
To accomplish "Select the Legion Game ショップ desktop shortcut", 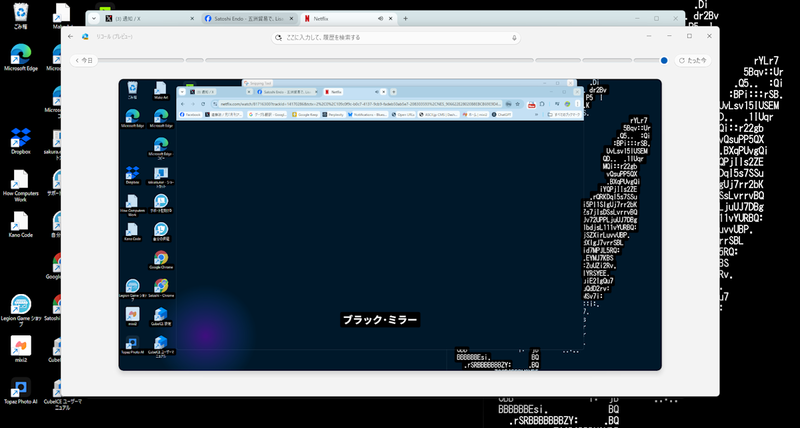I will (21, 311).
